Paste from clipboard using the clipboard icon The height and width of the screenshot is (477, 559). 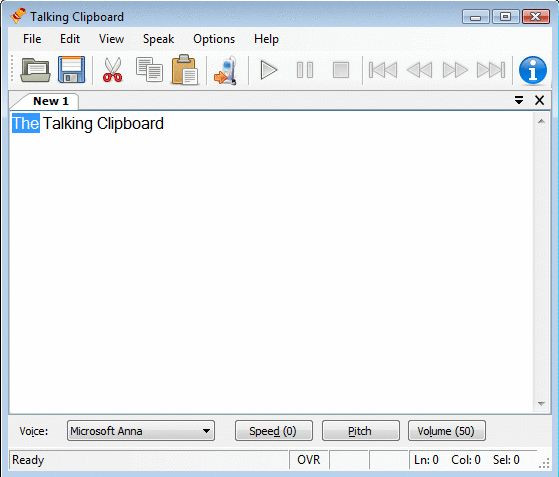point(185,70)
